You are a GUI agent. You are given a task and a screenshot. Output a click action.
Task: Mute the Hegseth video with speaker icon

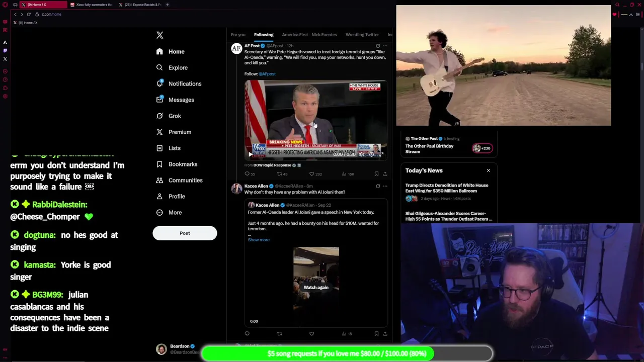click(361, 154)
